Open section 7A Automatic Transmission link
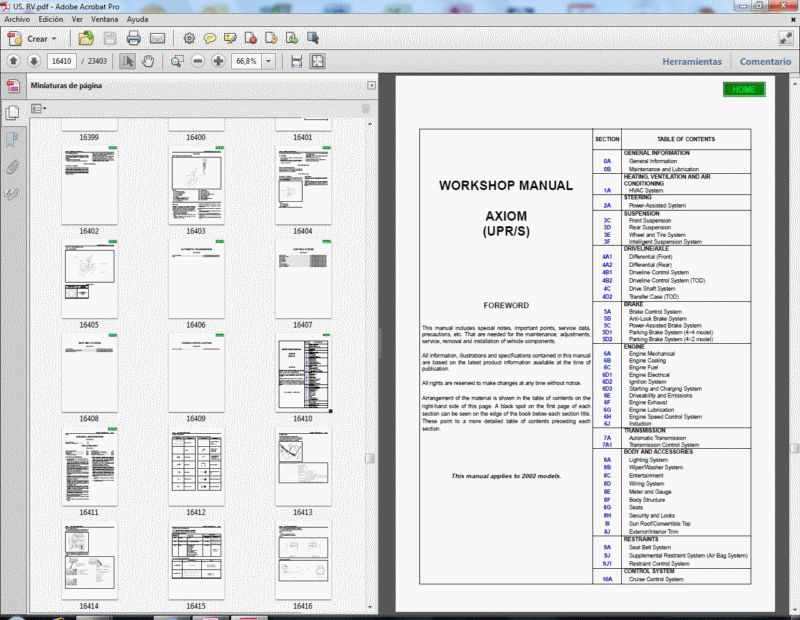The width and height of the screenshot is (800, 620). (x=607, y=438)
